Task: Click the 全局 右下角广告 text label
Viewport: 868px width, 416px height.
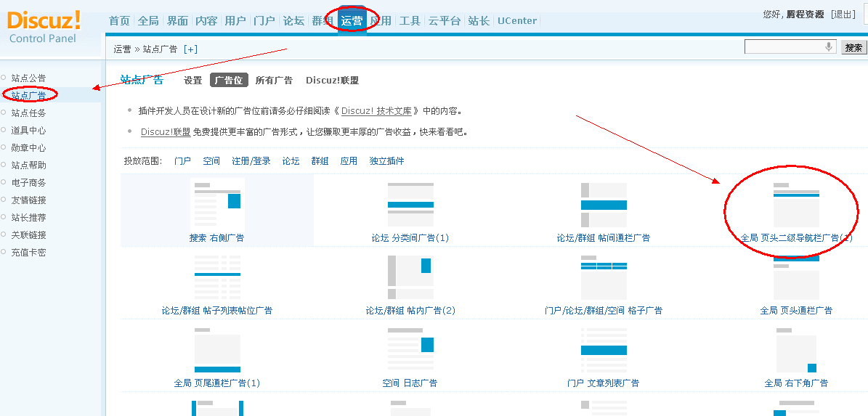Action: (796, 383)
